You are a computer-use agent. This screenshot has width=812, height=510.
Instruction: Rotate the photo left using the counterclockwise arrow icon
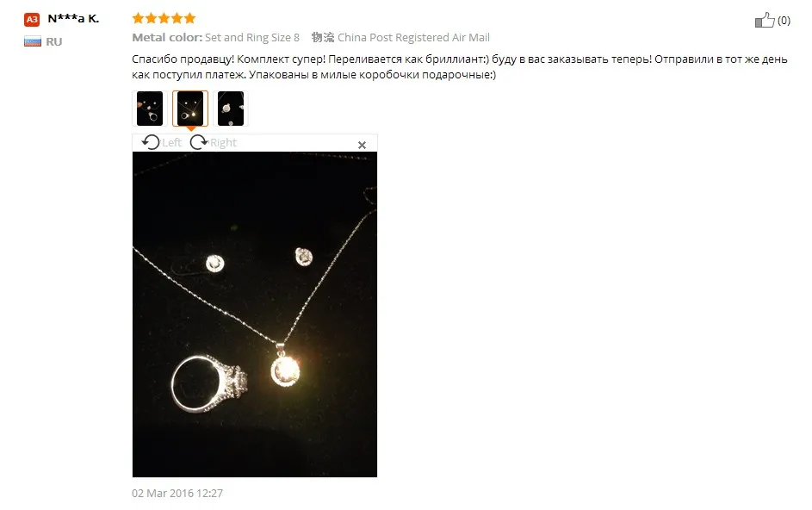[x=151, y=142]
